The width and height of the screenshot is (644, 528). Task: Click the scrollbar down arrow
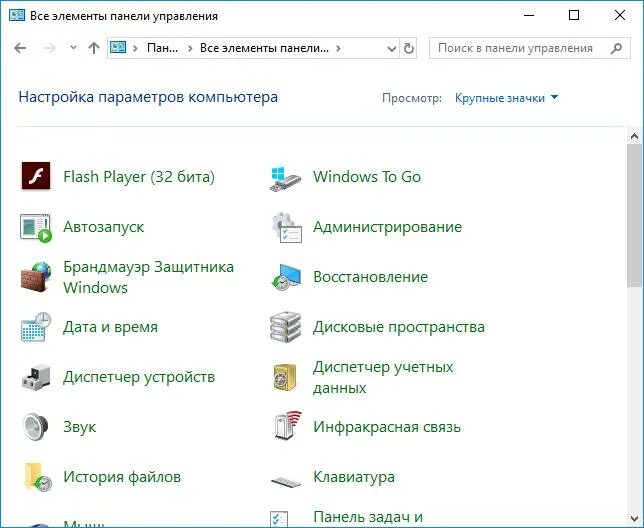click(x=635, y=519)
